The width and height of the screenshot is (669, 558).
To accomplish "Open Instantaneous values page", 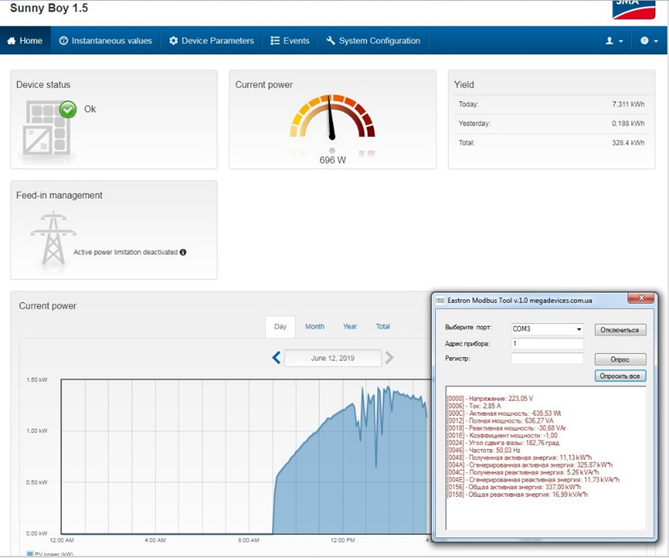I will coord(105,41).
